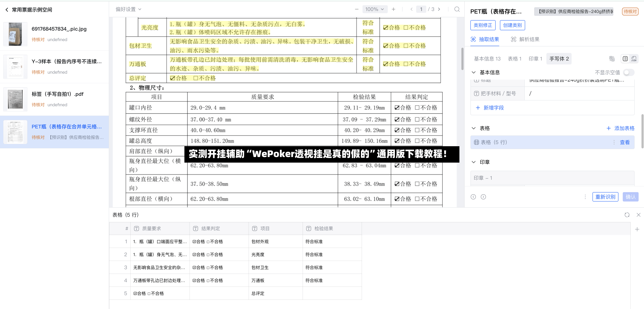
Task: Add a column with plus icon
Action: [x=637, y=229]
